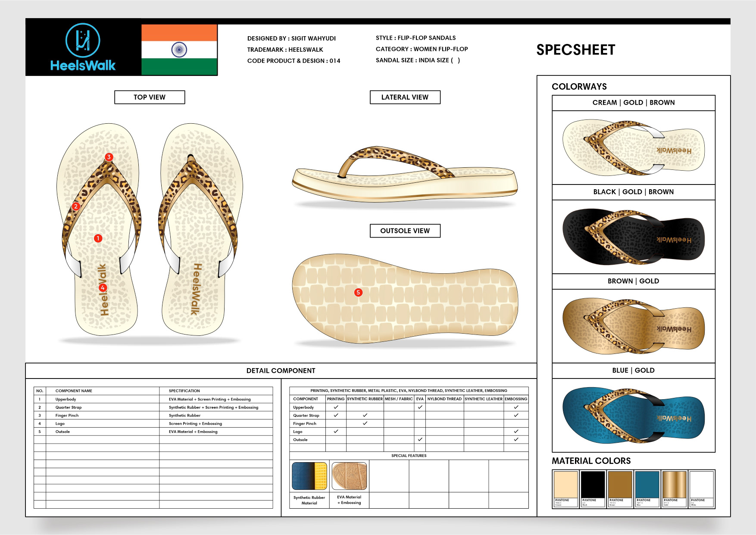The height and width of the screenshot is (535, 756).
Task: Pick the Black Pantone swatch
Action: click(x=593, y=489)
